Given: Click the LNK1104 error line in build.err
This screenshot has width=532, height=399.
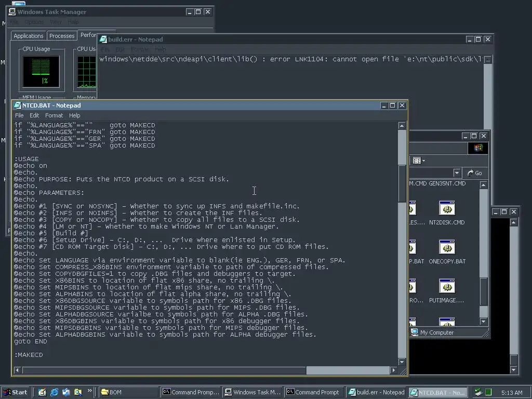Looking at the screenshot, I should pyautogui.click(x=291, y=59).
